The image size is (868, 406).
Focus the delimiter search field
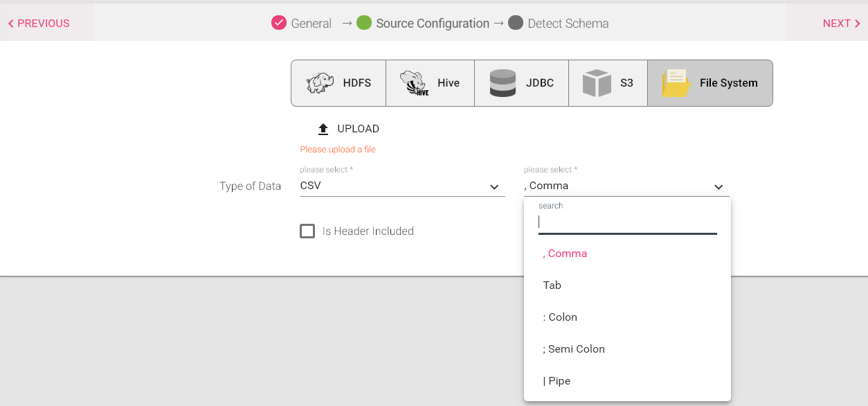click(627, 222)
